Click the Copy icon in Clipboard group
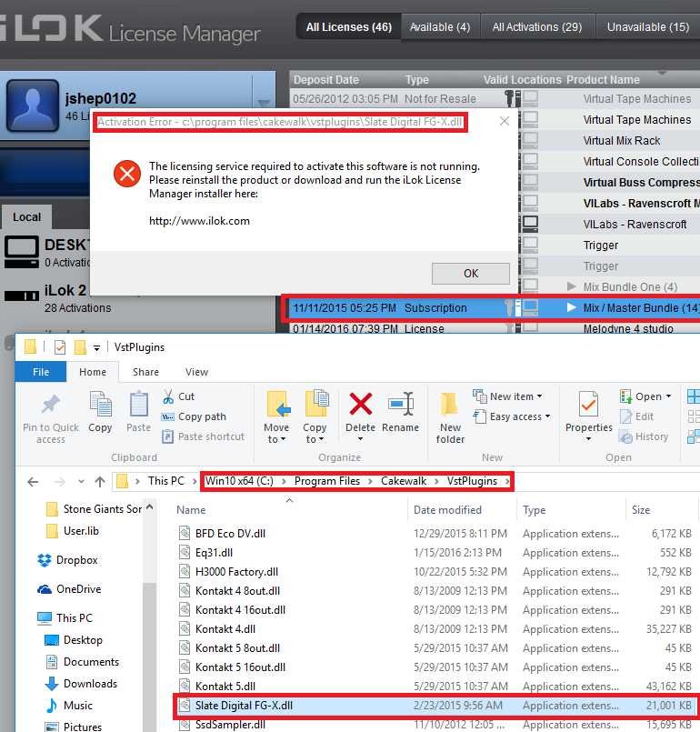This screenshot has height=732, width=700. point(100,405)
